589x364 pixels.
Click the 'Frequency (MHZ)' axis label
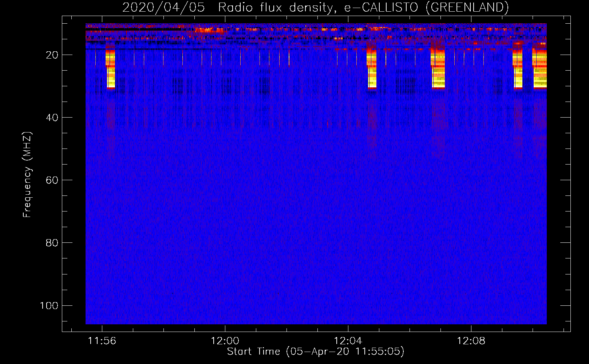pyautogui.click(x=27, y=175)
